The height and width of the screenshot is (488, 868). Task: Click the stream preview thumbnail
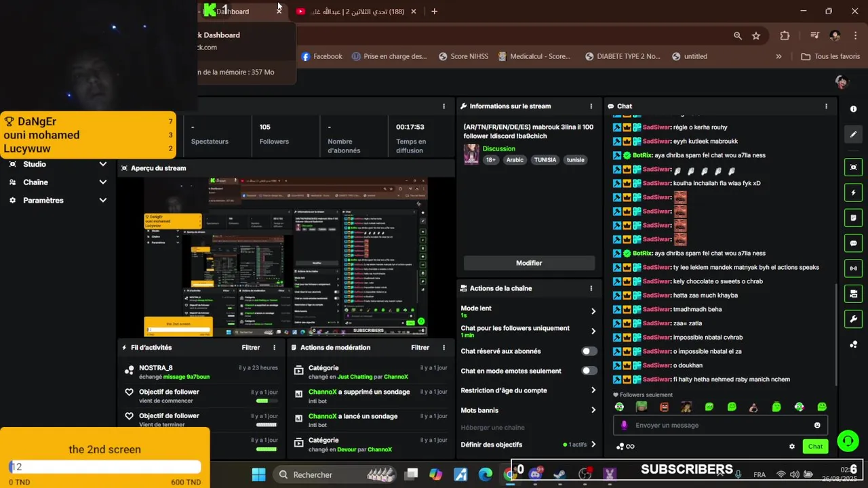285,258
